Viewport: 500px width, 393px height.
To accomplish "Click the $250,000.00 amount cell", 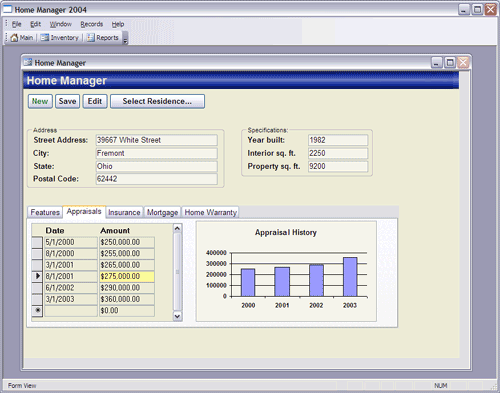I will pos(127,242).
